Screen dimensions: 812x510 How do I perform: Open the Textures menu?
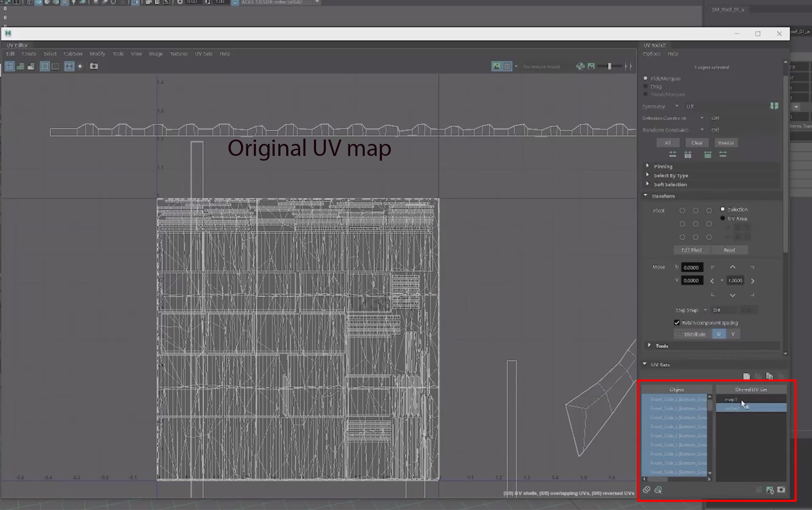click(179, 54)
